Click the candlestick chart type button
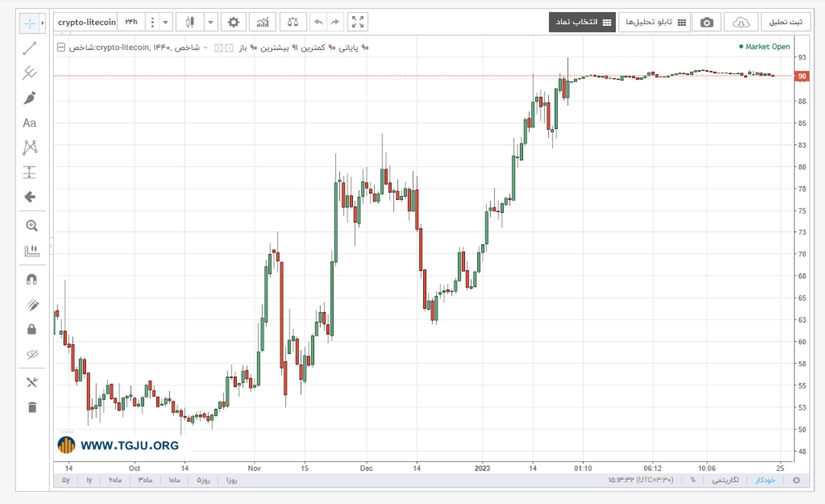Screen dimensions: 825x504 tap(190, 22)
